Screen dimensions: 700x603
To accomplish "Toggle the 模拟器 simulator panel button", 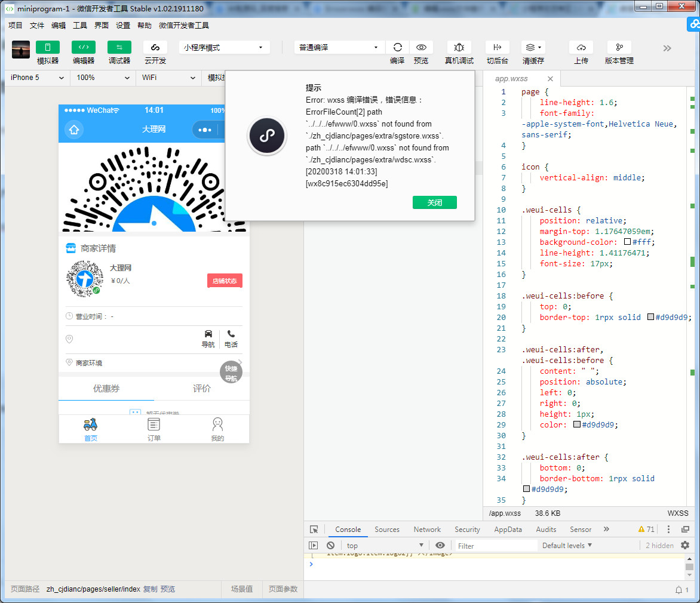I will pyautogui.click(x=48, y=47).
